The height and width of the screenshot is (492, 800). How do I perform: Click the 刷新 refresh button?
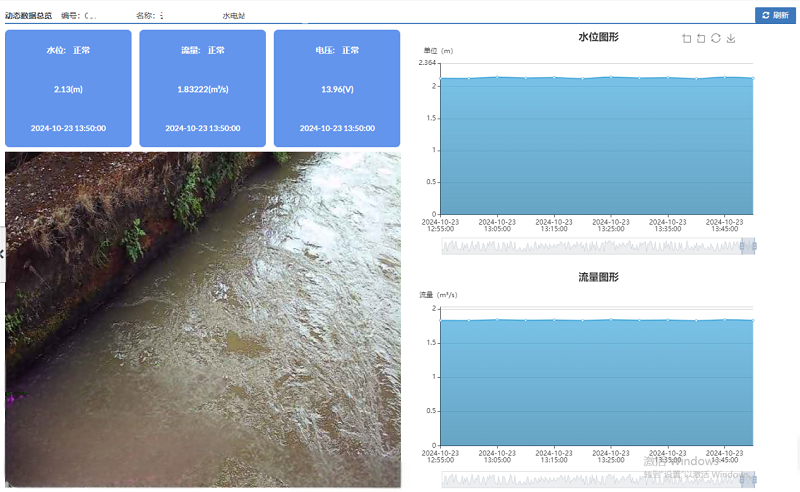pyautogui.click(x=775, y=15)
